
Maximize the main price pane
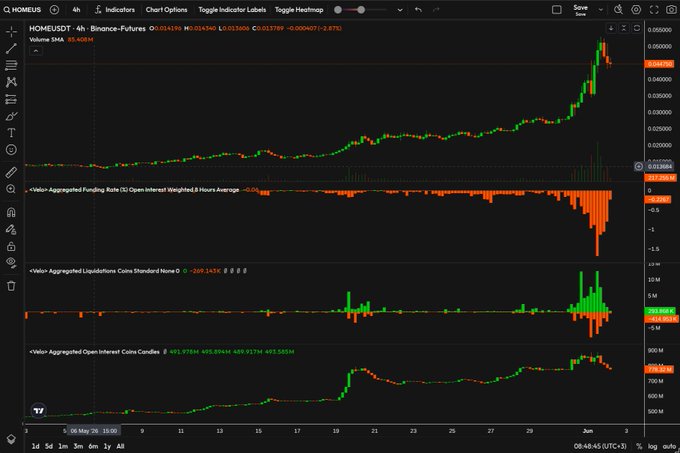(624, 28)
